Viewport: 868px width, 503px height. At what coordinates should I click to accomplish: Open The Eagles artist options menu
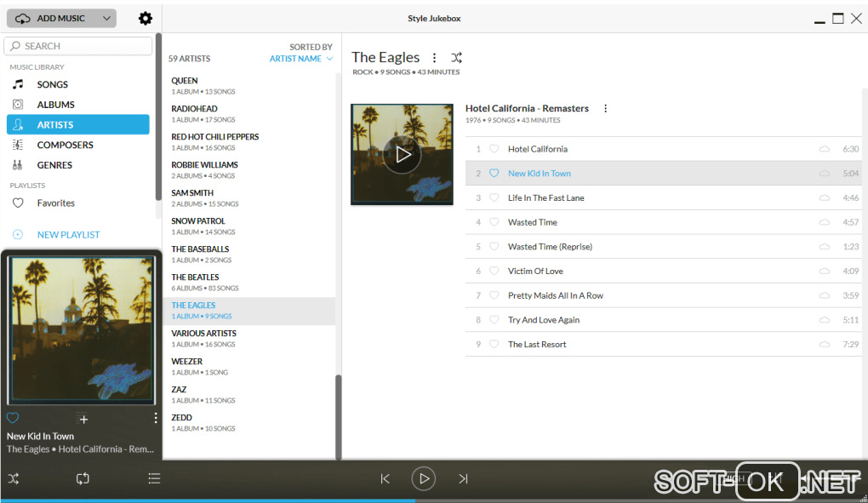coord(435,58)
